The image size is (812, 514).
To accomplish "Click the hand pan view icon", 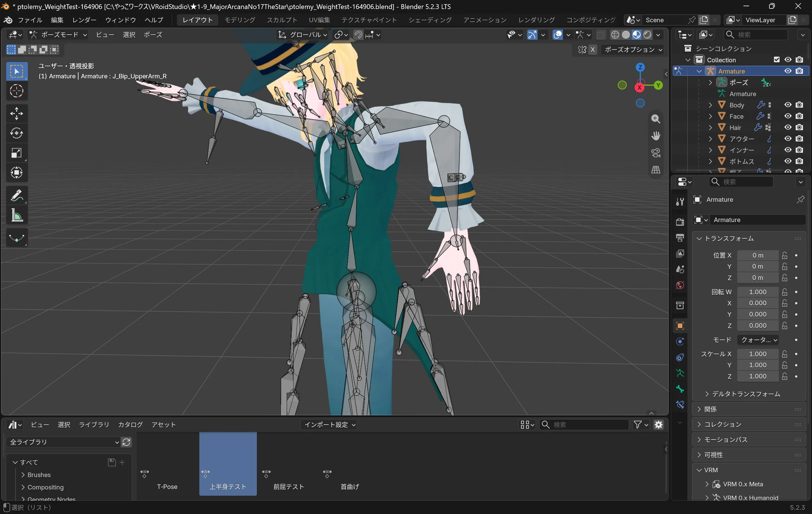I will pos(656,136).
